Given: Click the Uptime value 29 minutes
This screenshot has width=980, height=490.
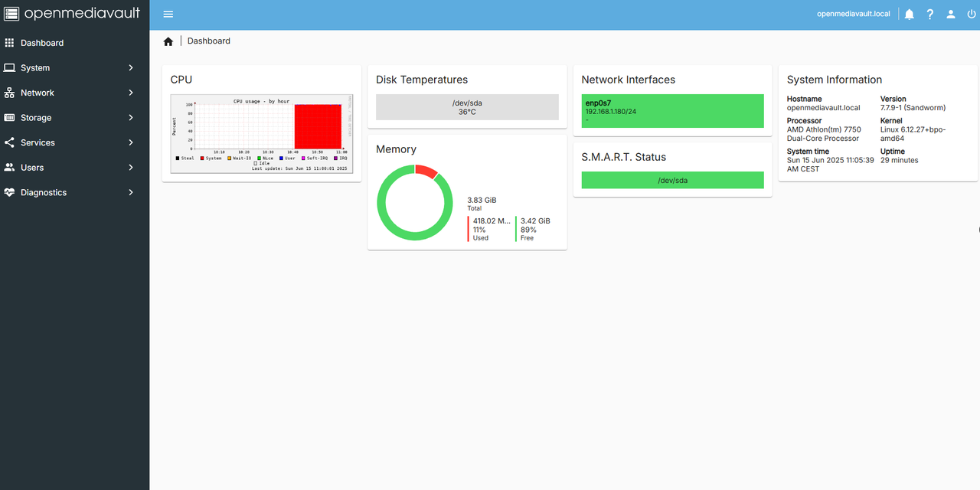Looking at the screenshot, I should [x=900, y=160].
